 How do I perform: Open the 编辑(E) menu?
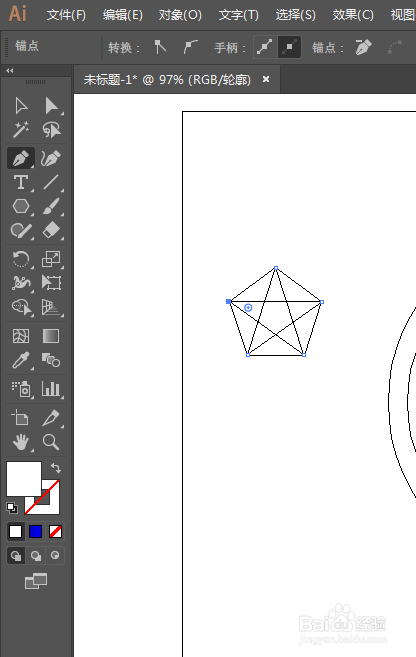point(123,15)
